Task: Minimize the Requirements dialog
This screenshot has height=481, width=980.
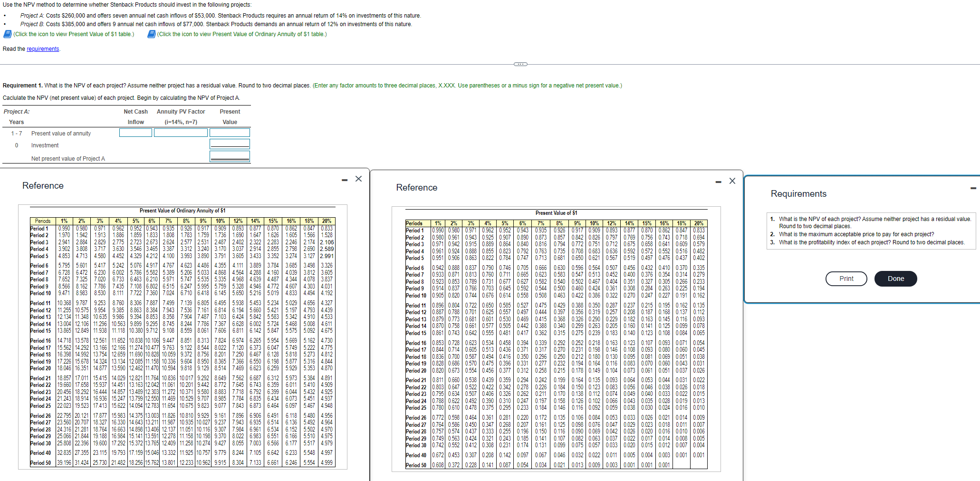Action: (x=973, y=189)
